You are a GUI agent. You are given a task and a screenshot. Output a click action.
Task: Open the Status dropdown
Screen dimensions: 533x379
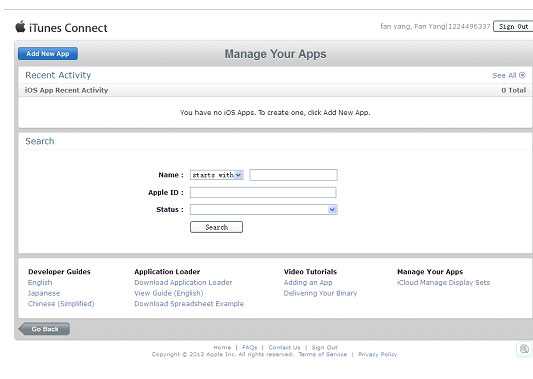click(x=263, y=210)
